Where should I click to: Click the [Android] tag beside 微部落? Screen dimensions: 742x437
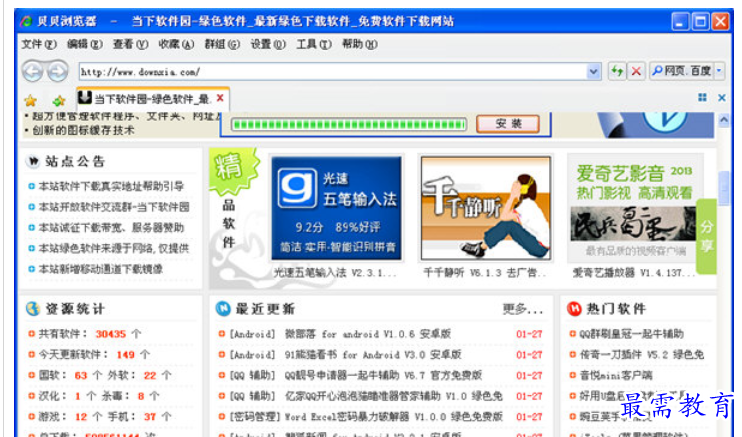(252, 334)
